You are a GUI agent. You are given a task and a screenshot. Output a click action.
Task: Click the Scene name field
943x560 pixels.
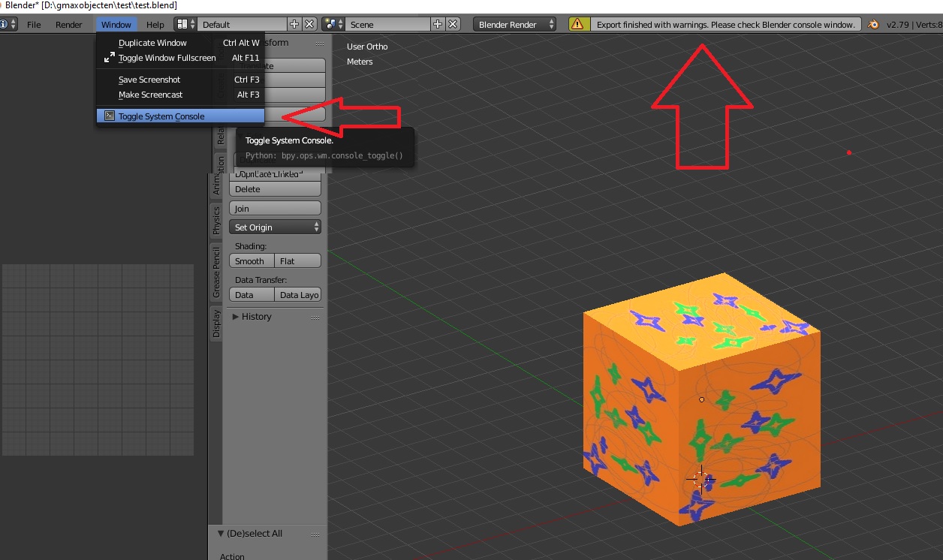(388, 24)
